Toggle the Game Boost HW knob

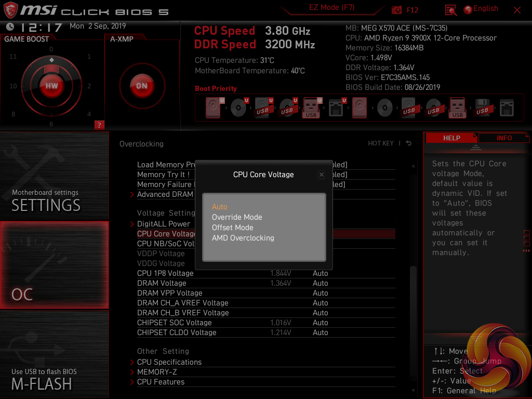pyautogui.click(x=51, y=86)
